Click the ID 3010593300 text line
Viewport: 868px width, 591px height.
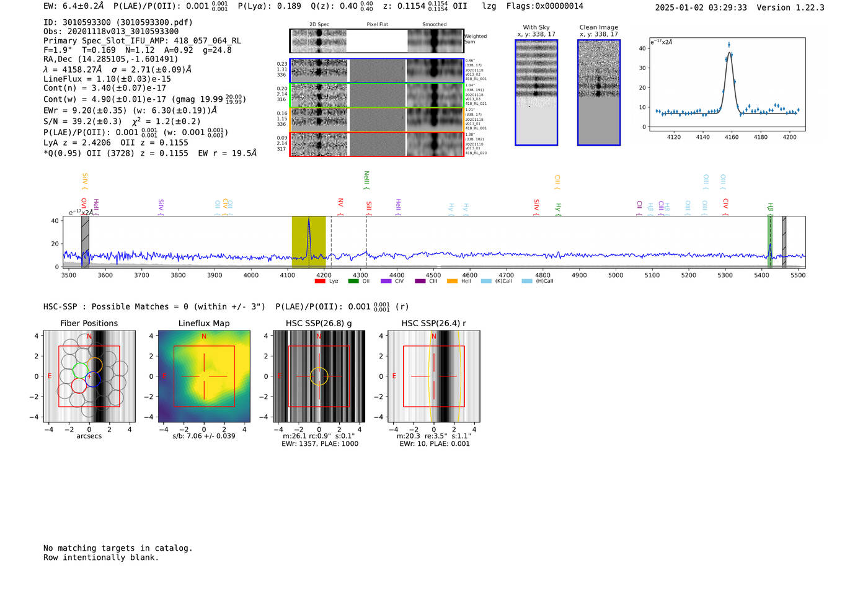point(118,22)
